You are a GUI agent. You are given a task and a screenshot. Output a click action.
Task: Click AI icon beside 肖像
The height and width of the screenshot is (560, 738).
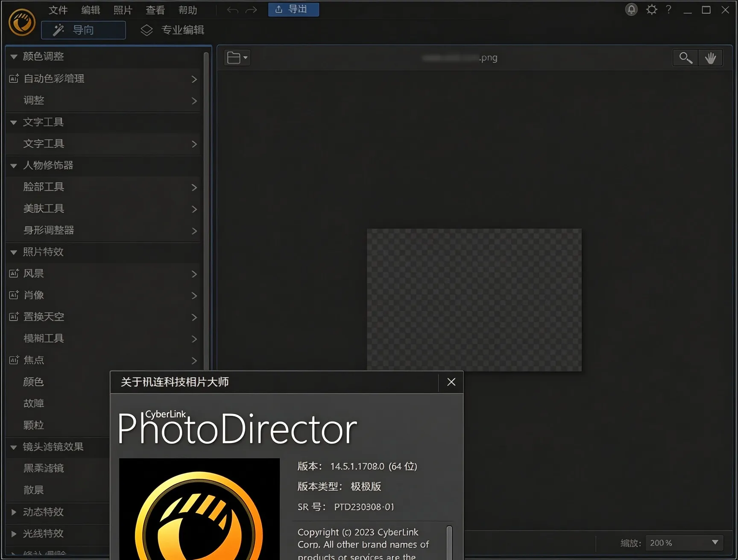(14, 295)
